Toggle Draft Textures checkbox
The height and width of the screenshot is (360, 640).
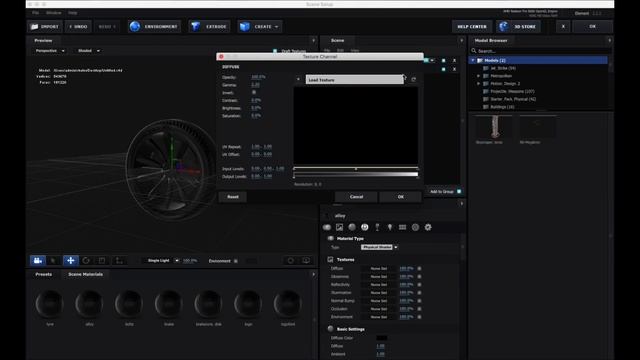(275, 51)
